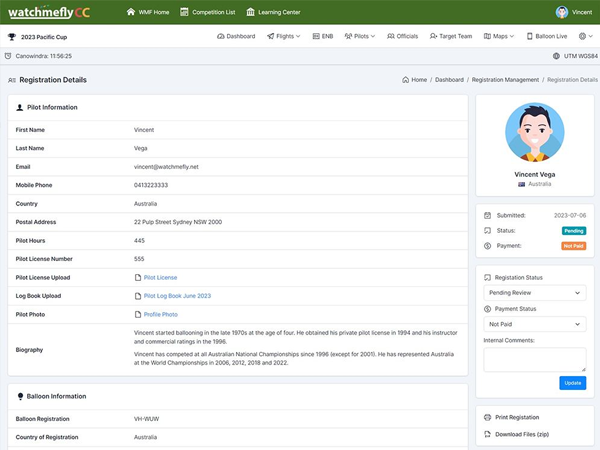Open Pilot Log Book June 2023
Viewport: 600px width, 450px height.
[x=177, y=296]
